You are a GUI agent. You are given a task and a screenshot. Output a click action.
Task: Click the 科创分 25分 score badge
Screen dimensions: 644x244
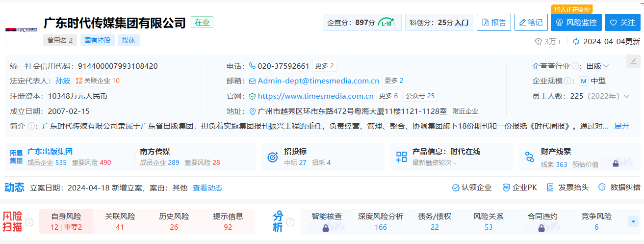coord(439,22)
